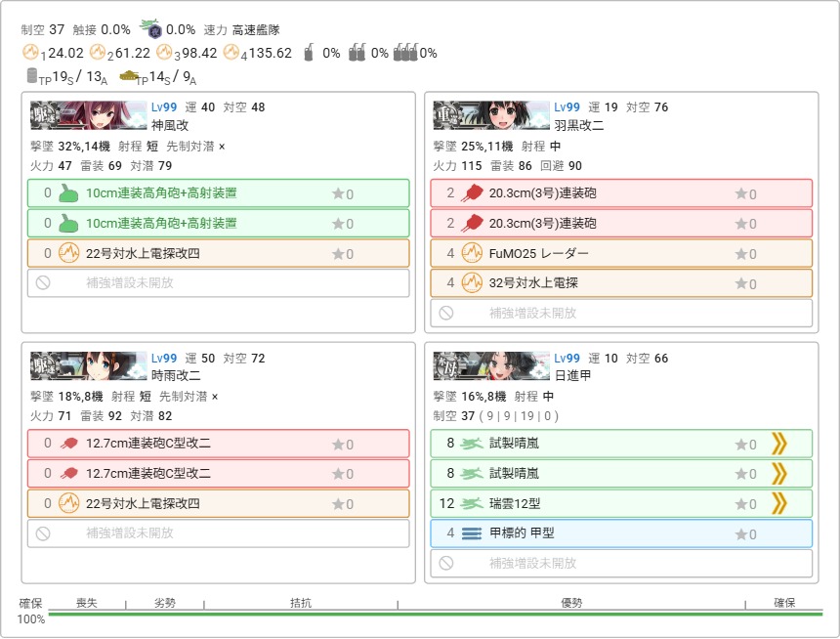Image resolution: width=840 pixels, height=639 pixels.
Task: Click the 時雨改二 ship name
Action: coord(177,375)
